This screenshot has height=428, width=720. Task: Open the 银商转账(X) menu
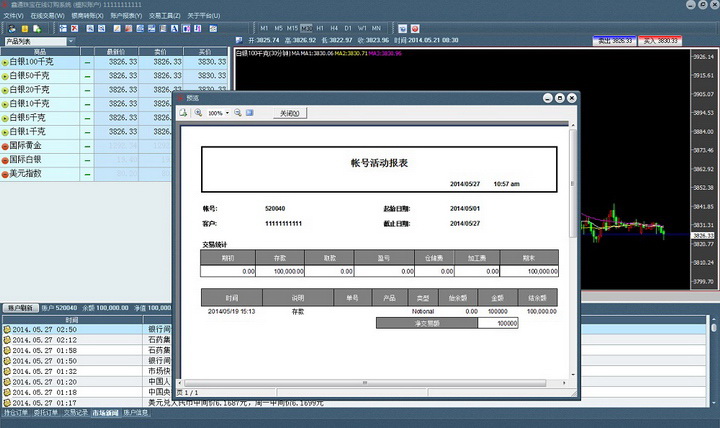tap(87, 16)
